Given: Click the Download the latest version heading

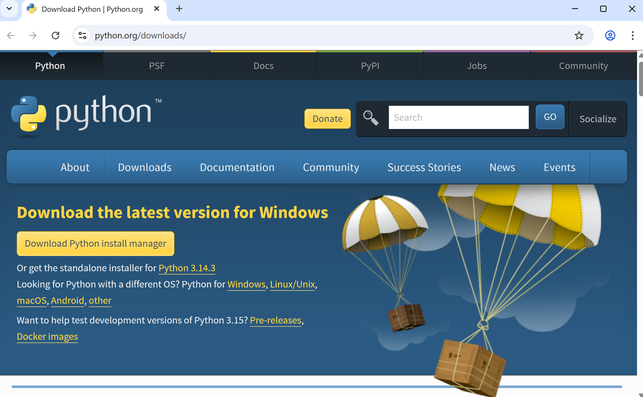Looking at the screenshot, I should 172,212.
